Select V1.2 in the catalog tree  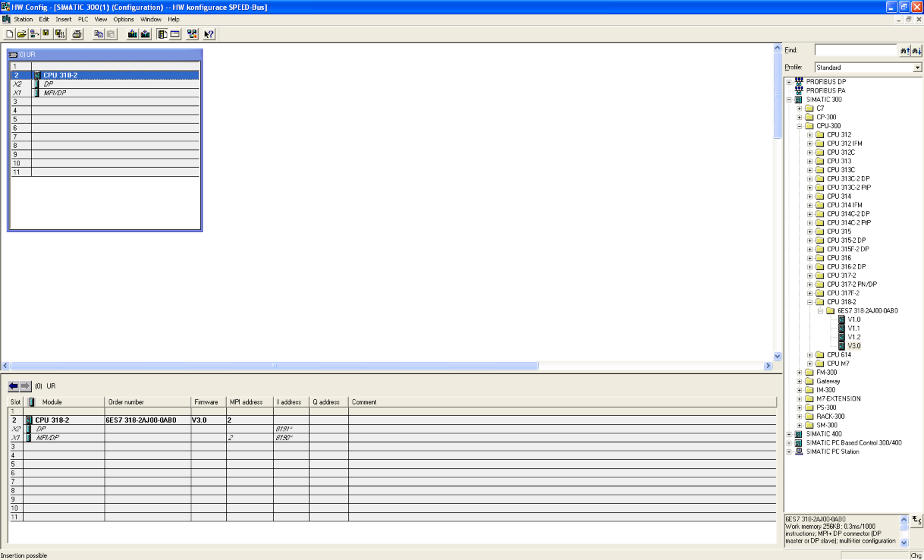[x=854, y=337]
